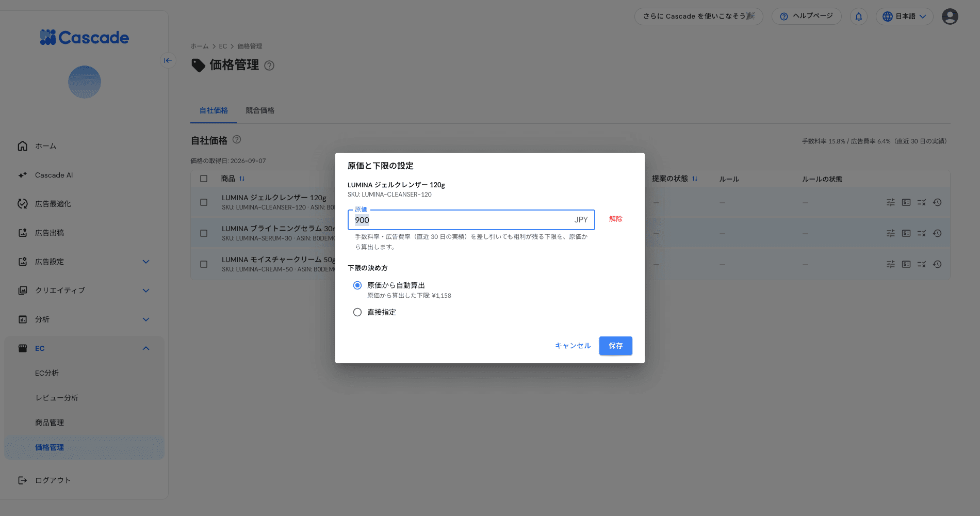This screenshot has width=980, height=516.
Task: Open 商品管理 in sidebar
Action: [50, 423]
